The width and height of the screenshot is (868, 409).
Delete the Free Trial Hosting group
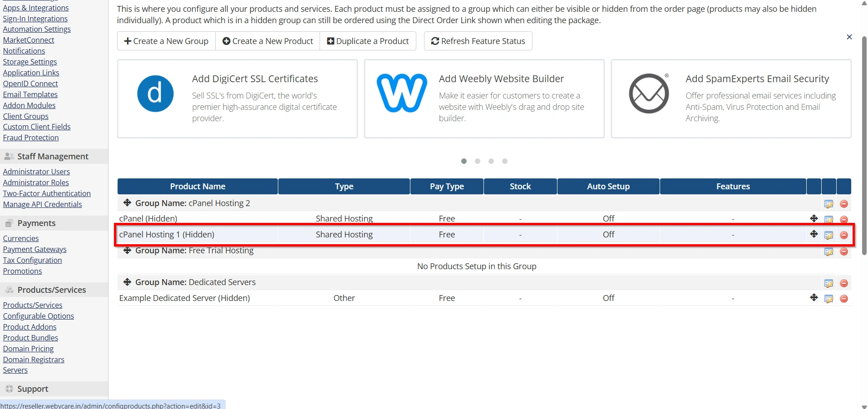pos(844,251)
